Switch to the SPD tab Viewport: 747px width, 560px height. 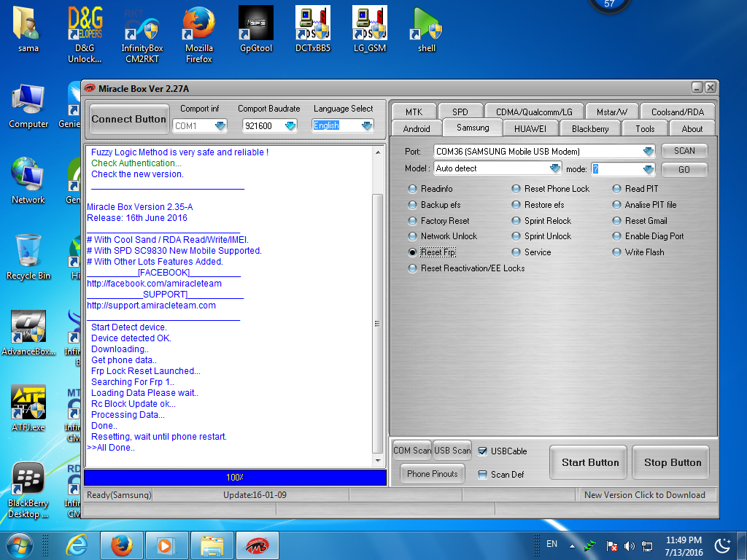click(x=460, y=112)
